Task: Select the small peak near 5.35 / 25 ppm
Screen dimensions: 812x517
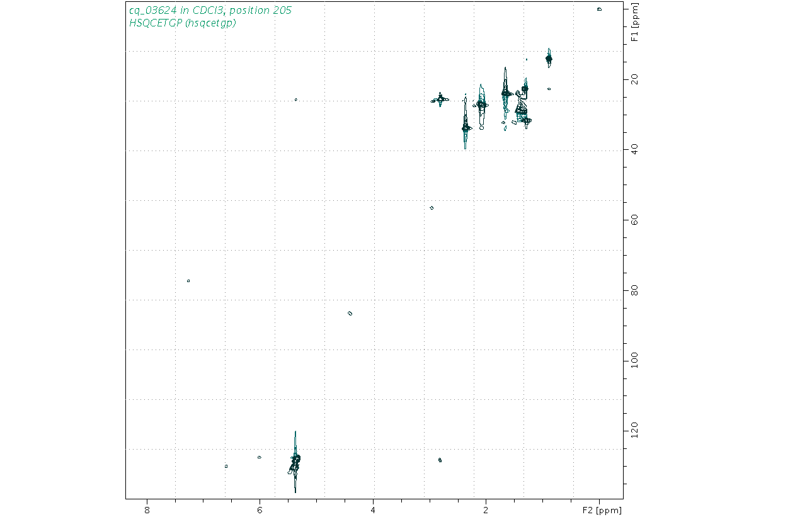Action: [x=296, y=99]
